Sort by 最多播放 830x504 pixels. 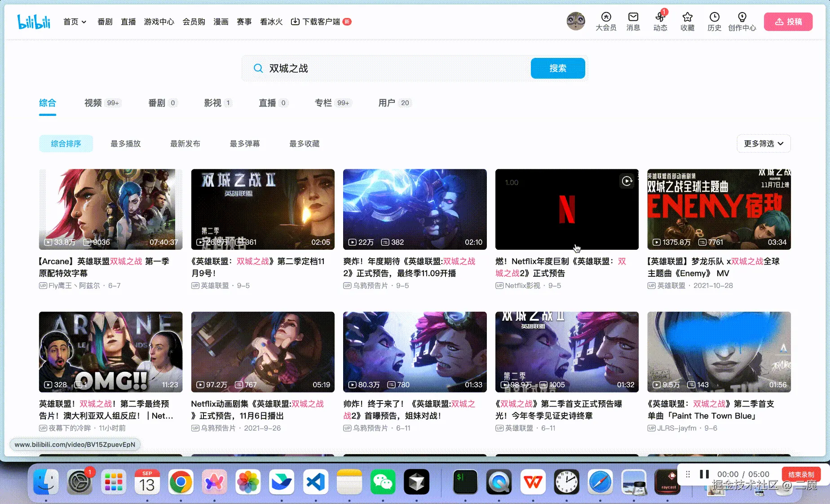click(126, 143)
